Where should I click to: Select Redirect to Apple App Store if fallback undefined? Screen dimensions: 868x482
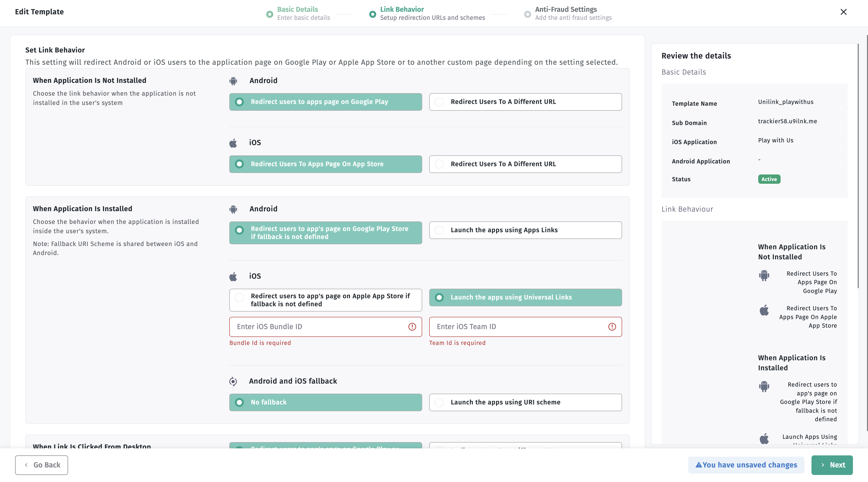325,300
